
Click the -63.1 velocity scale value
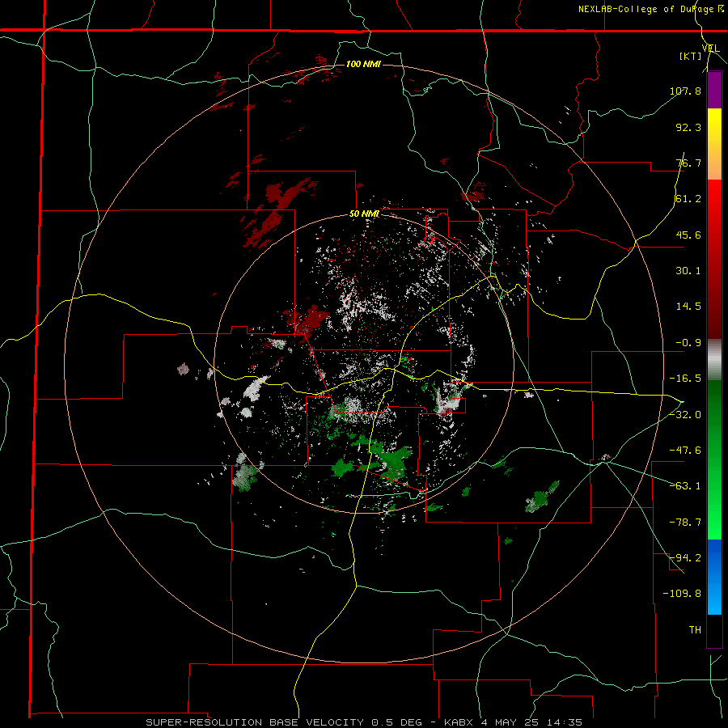click(685, 486)
